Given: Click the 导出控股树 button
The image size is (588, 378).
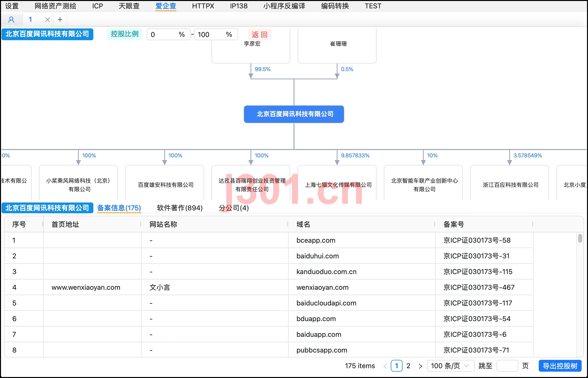Looking at the screenshot, I should [560, 366].
